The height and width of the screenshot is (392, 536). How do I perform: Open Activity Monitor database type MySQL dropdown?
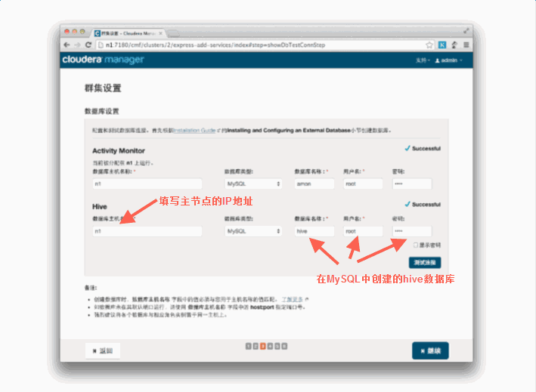pyautogui.click(x=253, y=184)
